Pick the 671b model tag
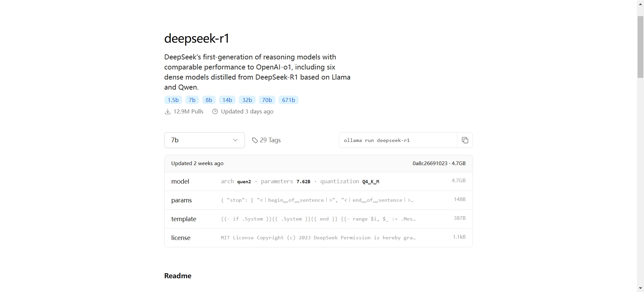 click(288, 100)
